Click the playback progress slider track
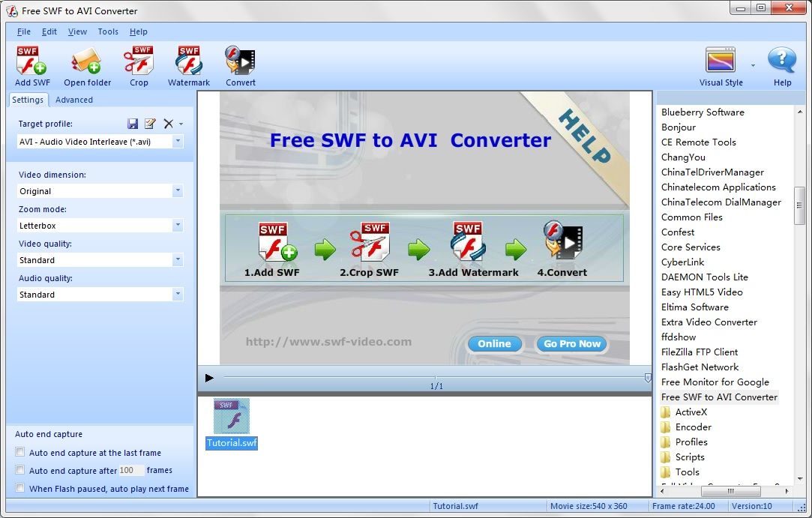Viewport: 812px width, 518px height. pyautogui.click(x=435, y=377)
